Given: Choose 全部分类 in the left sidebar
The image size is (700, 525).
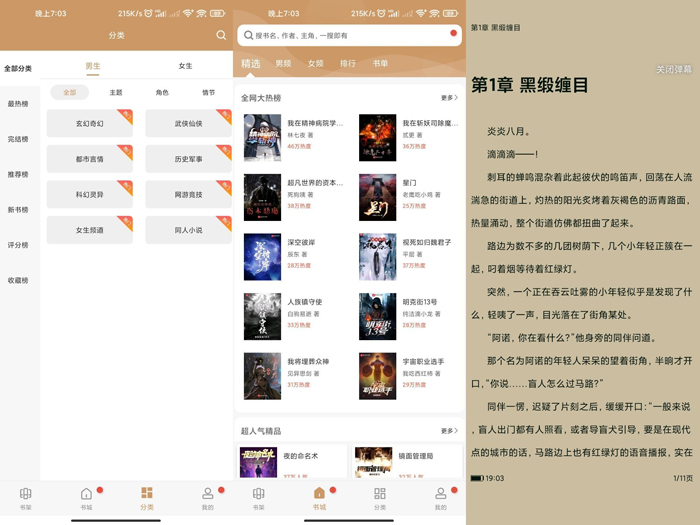Looking at the screenshot, I should pos(18,68).
